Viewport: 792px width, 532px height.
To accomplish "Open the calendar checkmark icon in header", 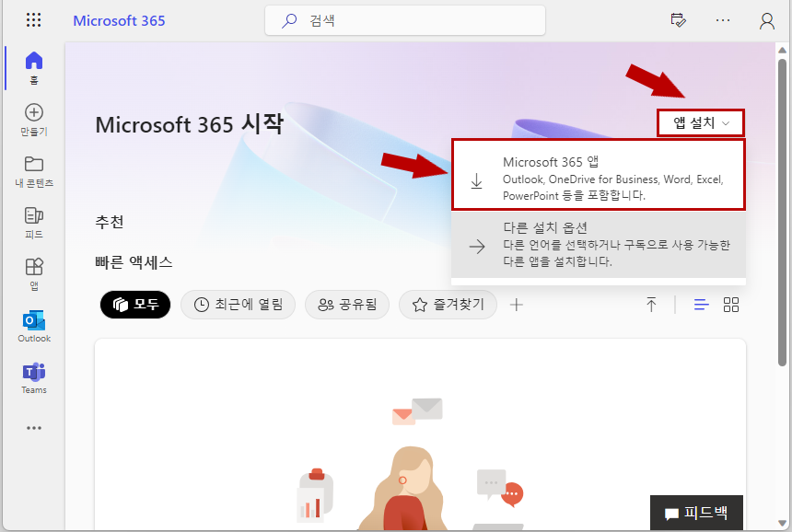I will [x=678, y=20].
